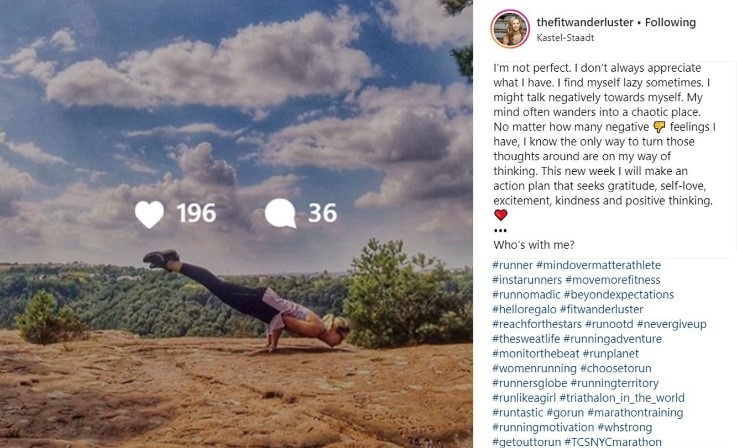Viewport: 737px width, 448px height.
Task: Open the #nevergiveup hashtag
Action: [x=672, y=324]
